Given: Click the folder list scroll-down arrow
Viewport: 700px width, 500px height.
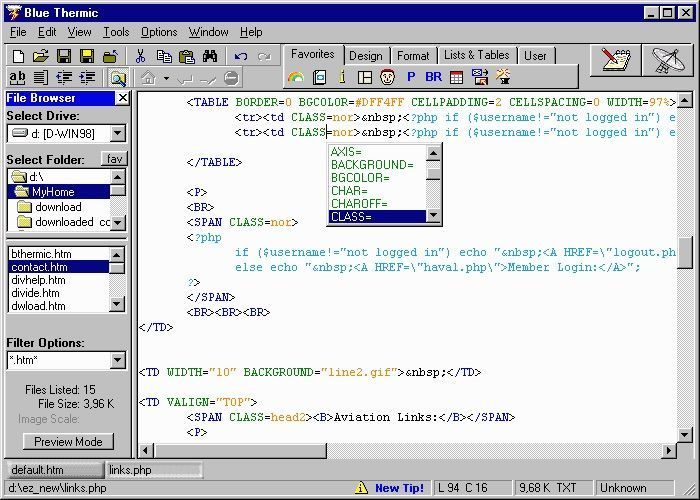Looking at the screenshot, I should (118, 222).
